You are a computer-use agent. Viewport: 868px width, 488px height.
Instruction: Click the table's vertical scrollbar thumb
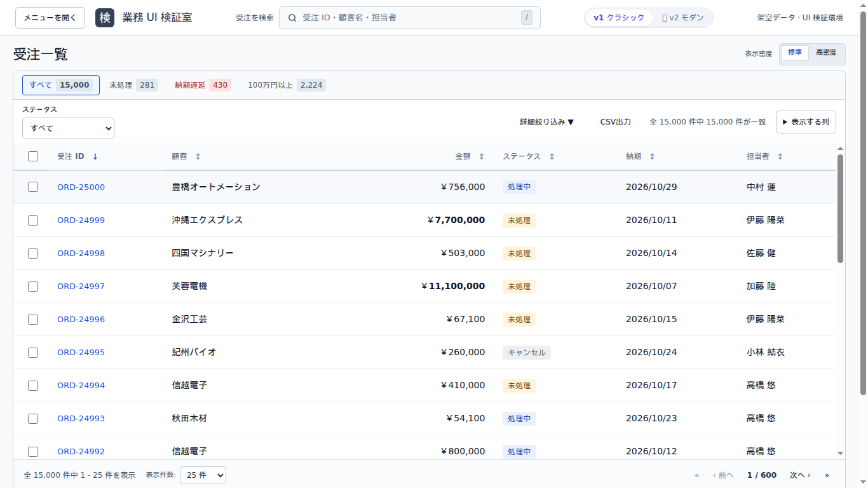click(840, 208)
